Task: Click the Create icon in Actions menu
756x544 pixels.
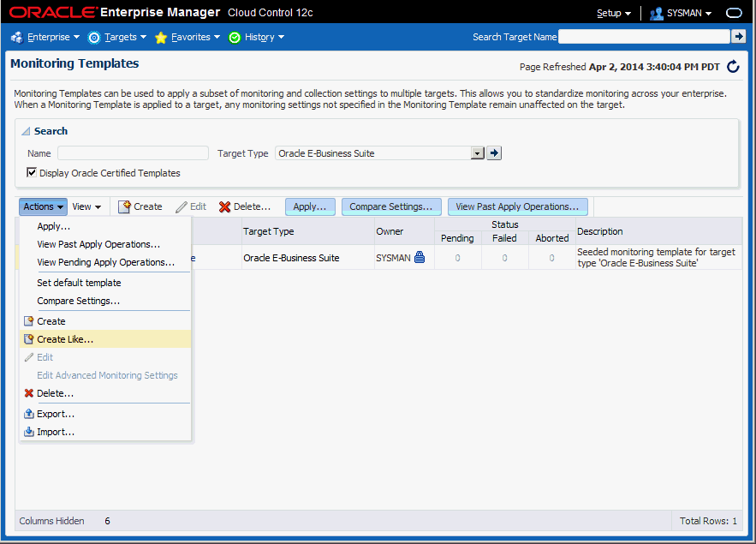Action: pyautogui.click(x=29, y=321)
